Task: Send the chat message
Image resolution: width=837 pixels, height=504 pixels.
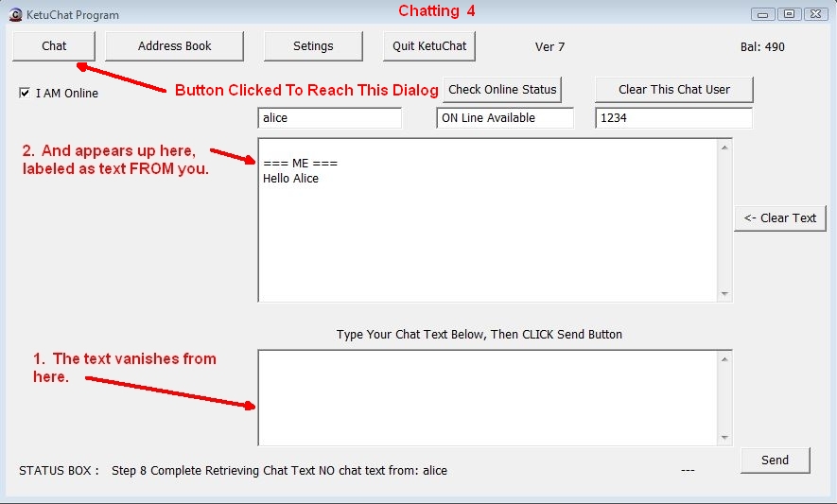Action: pos(775,461)
